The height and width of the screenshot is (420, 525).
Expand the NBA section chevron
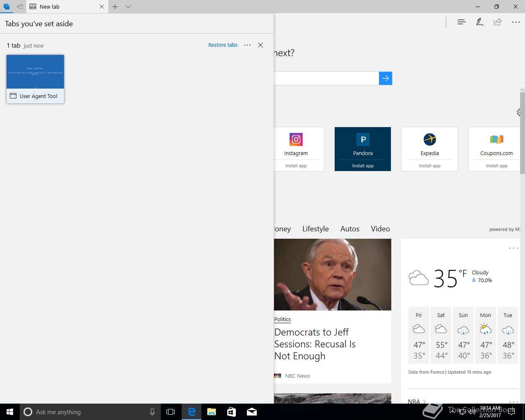pos(424,402)
